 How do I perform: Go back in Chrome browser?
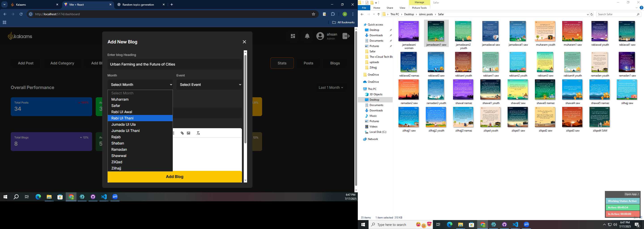pos(5,14)
